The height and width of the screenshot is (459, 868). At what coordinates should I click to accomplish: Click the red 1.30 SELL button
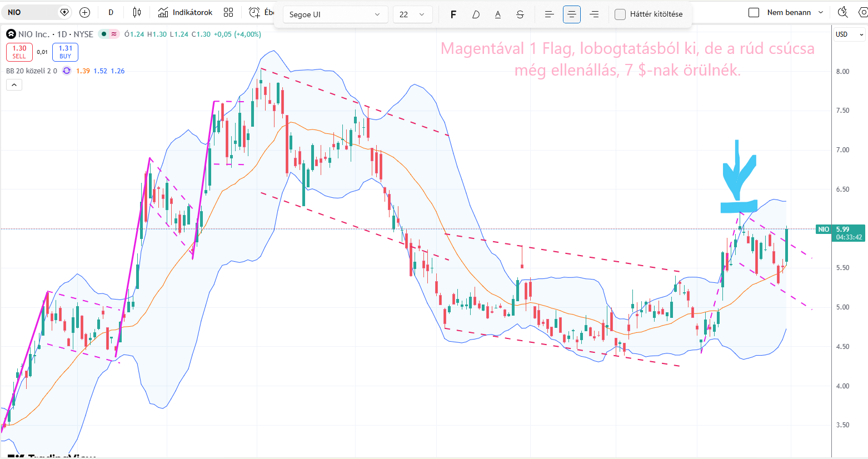point(19,52)
